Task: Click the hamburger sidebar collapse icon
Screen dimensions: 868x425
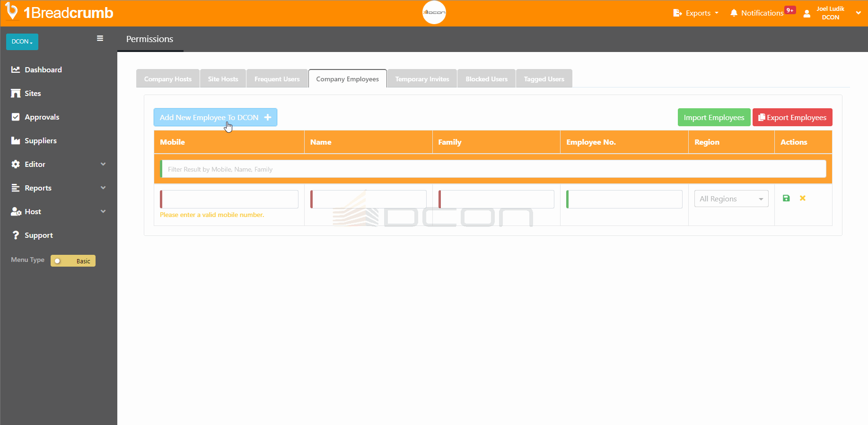Action: point(100,38)
